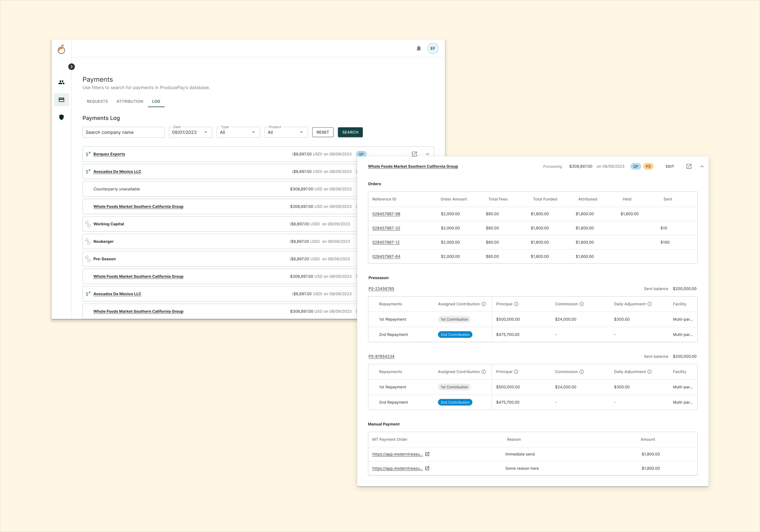Collapse the Whole Foods detail panel chevron
The width and height of the screenshot is (760, 532).
702,166
